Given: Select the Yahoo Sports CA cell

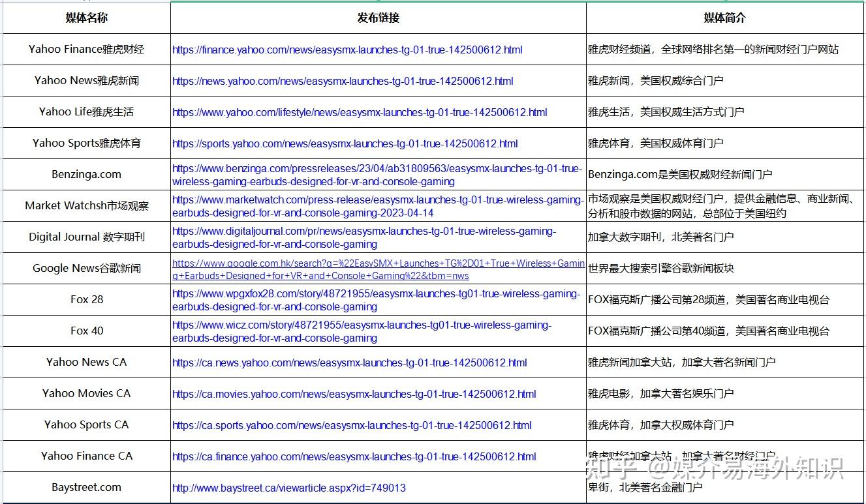Looking at the screenshot, I should tap(87, 424).
